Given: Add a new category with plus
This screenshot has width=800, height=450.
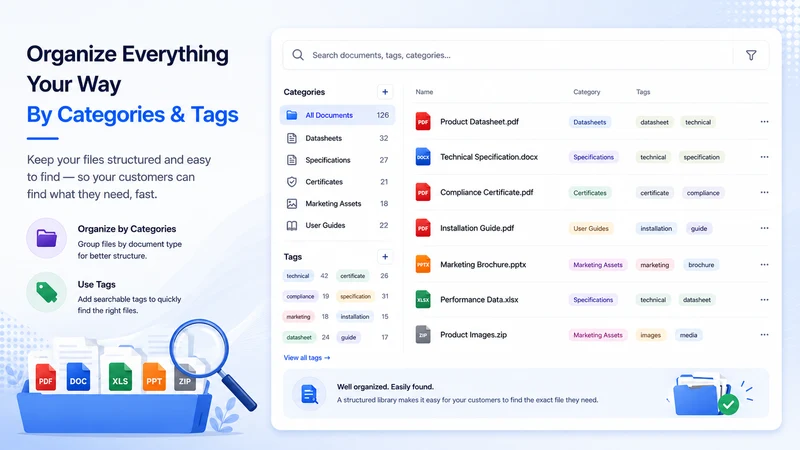Looking at the screenshot, I should (385, 92).
